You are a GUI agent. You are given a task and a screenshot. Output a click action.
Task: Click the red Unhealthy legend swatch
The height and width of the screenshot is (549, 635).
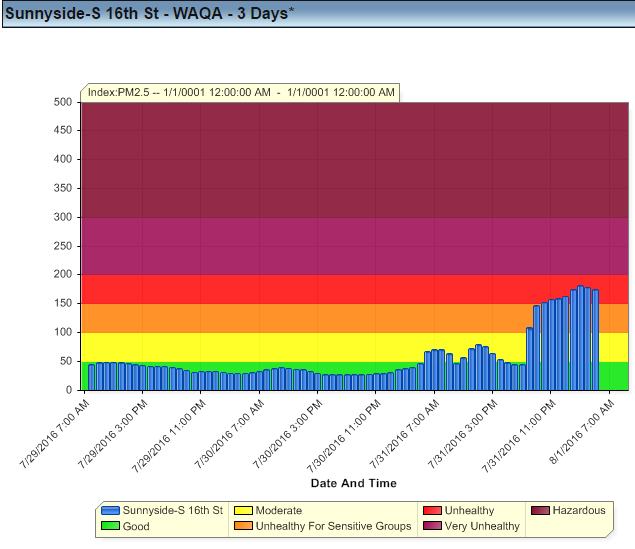pyautogui.click(x=432, y=510)
